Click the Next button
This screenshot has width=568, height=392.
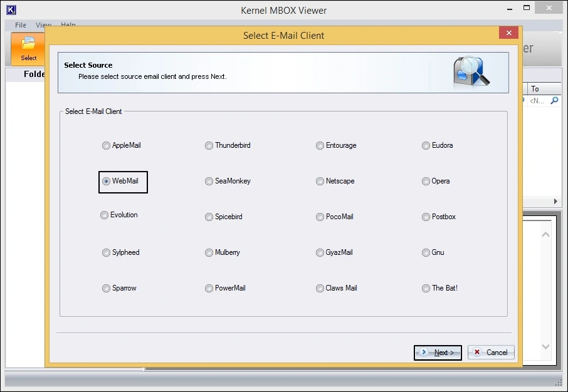pyautogui.click(x=438, y=353)
